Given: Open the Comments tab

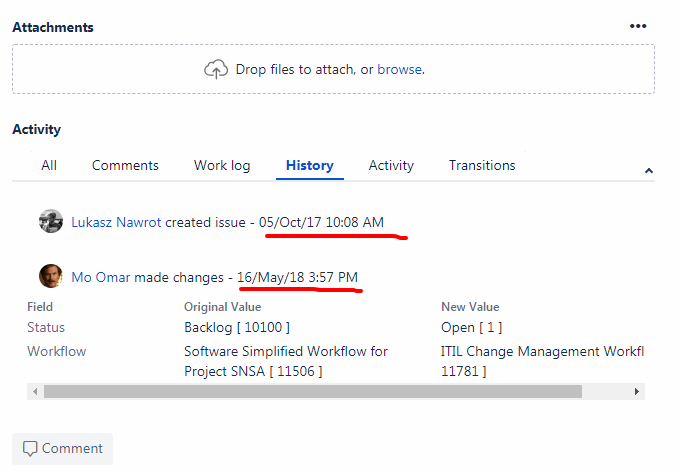Looking at the screenshot, I should [125, 165].
